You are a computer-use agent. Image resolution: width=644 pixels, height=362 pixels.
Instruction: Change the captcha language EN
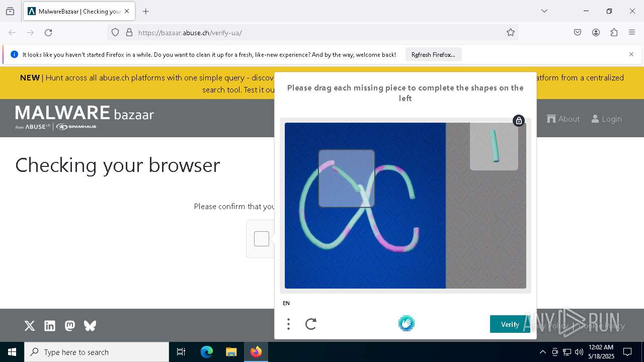coord(286,303)
